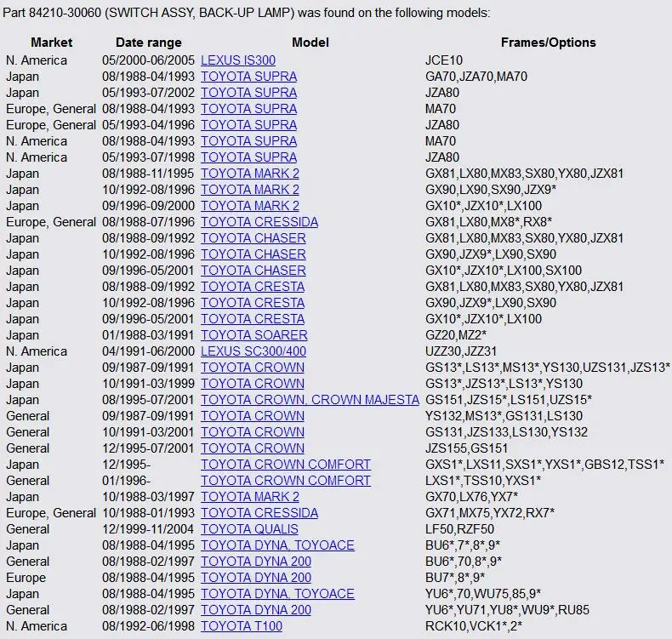
Task: Select the open-ended 01/1996- date cell
Action: click(x=127, y=481)
